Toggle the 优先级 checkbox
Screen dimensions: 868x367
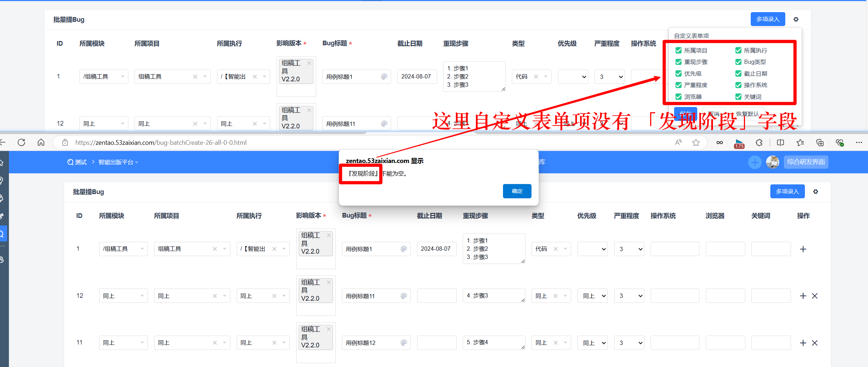678,73
